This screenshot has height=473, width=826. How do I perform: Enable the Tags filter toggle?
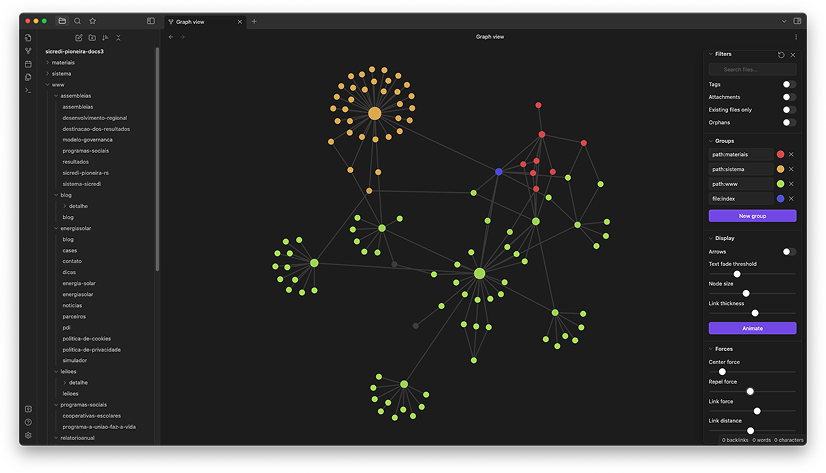(789, 85)
